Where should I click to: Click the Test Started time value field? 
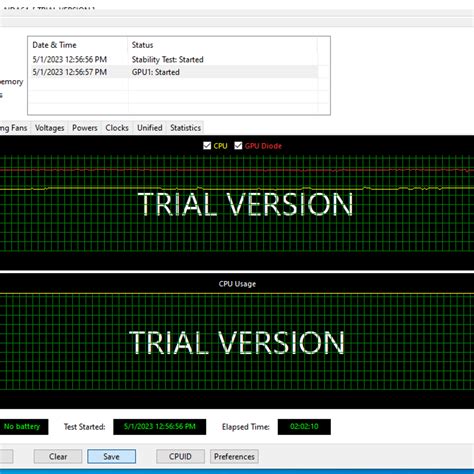click(160, 427)
